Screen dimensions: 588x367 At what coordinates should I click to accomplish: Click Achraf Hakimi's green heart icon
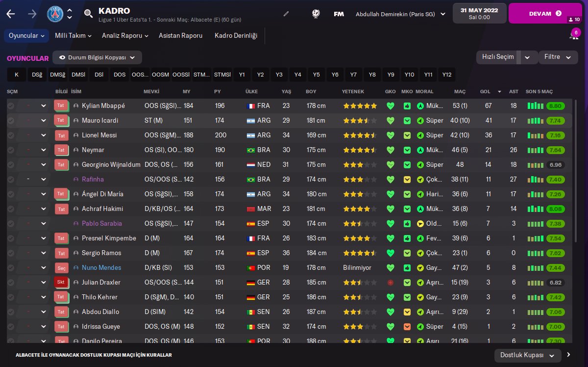click(x=390, y=209)
